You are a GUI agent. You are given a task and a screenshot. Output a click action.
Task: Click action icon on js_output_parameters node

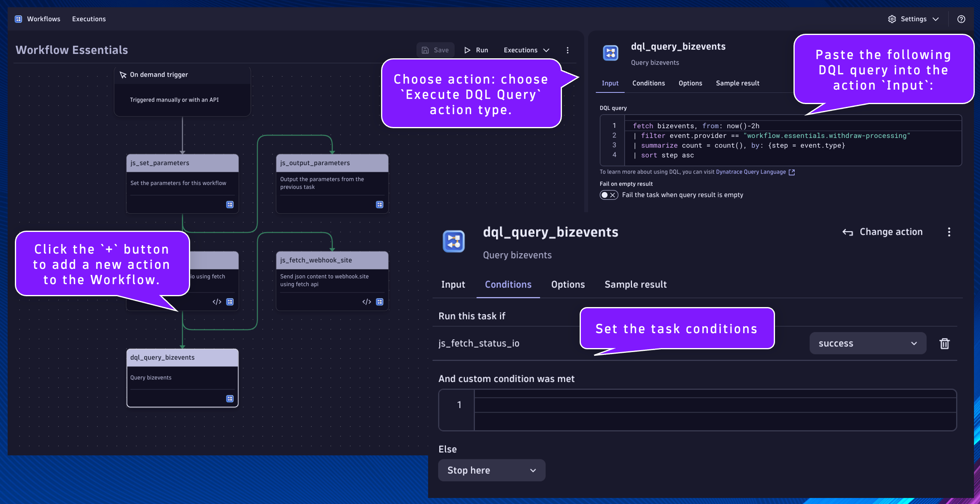(379, 205)
